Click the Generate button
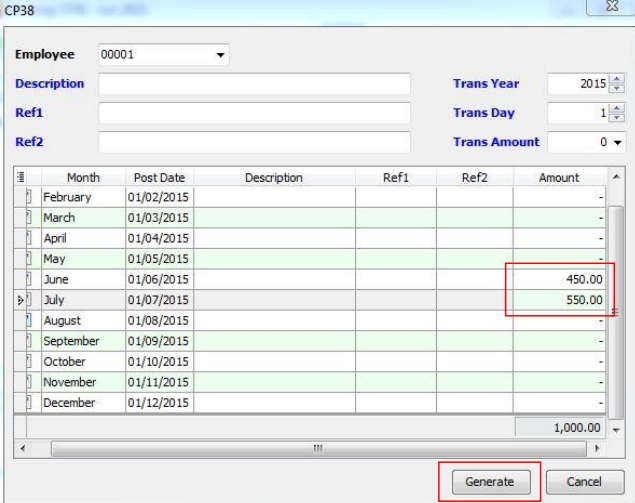 pos(489,481)
